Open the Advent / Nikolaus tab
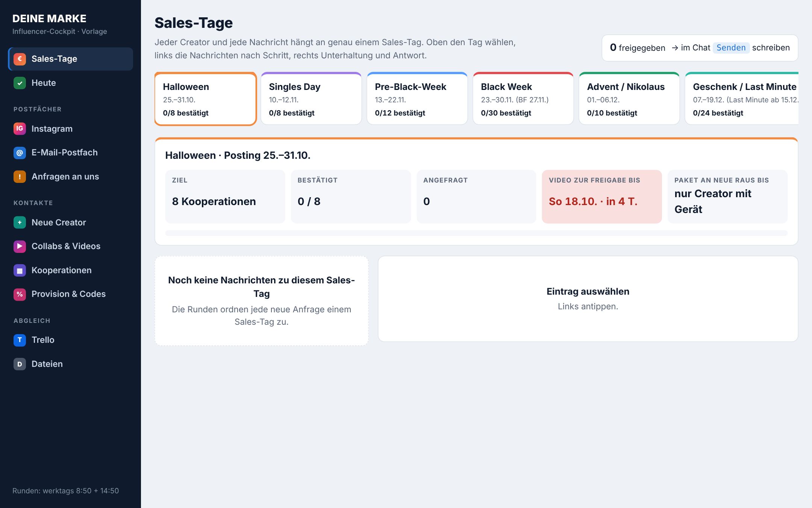Image resolution: width=812 pixels, height=508 pixels. (629, 99)
